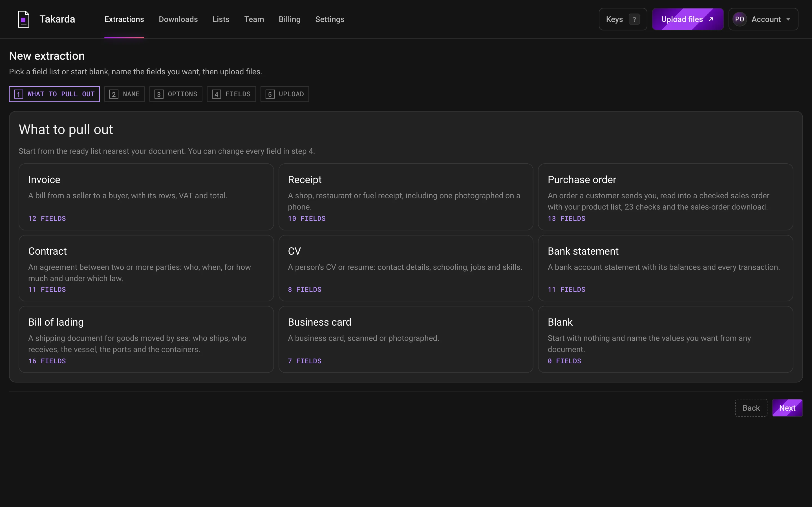Click the Takarda document logo icon
The height and width of the screenshot is (507, 812).
23,19
